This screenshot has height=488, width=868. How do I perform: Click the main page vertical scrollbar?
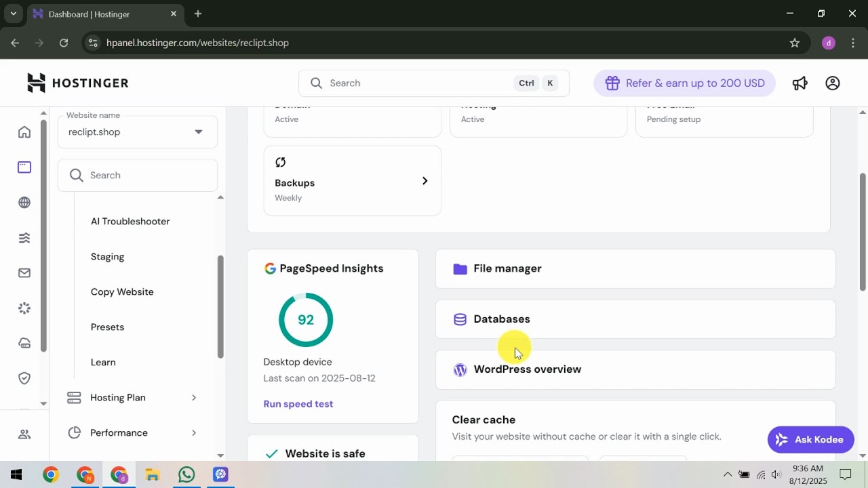(x=863, y=232)
